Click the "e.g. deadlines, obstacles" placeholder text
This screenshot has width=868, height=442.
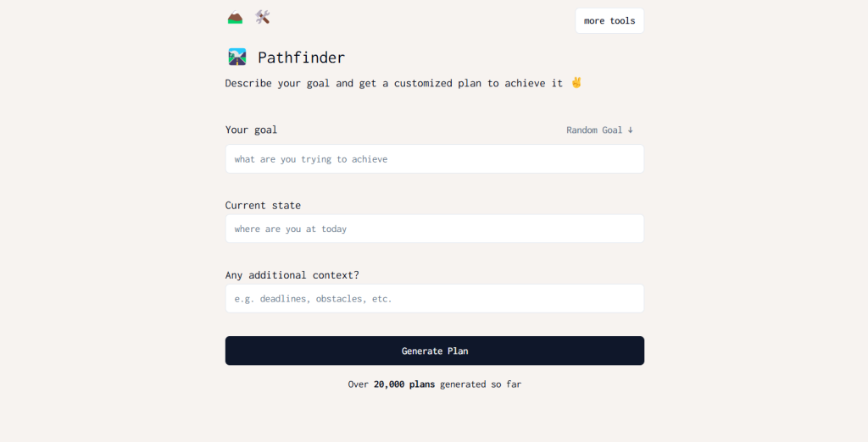point(314,299)
